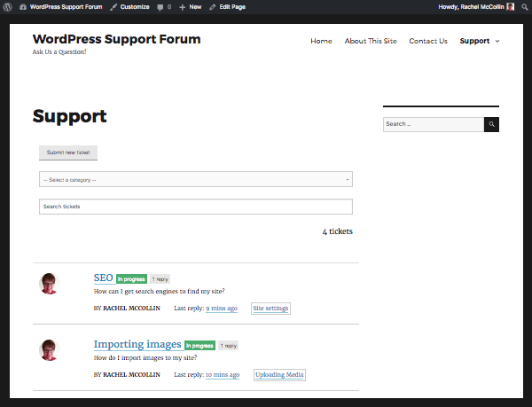Open the New content menu

coord(190,7)
